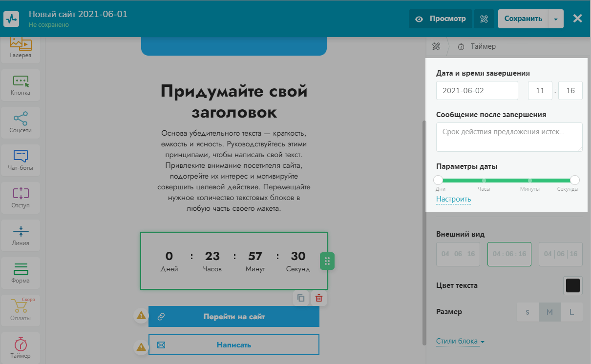The image size is (591, 364).
Task: Click the Написать button
Action: coord(234,345)
